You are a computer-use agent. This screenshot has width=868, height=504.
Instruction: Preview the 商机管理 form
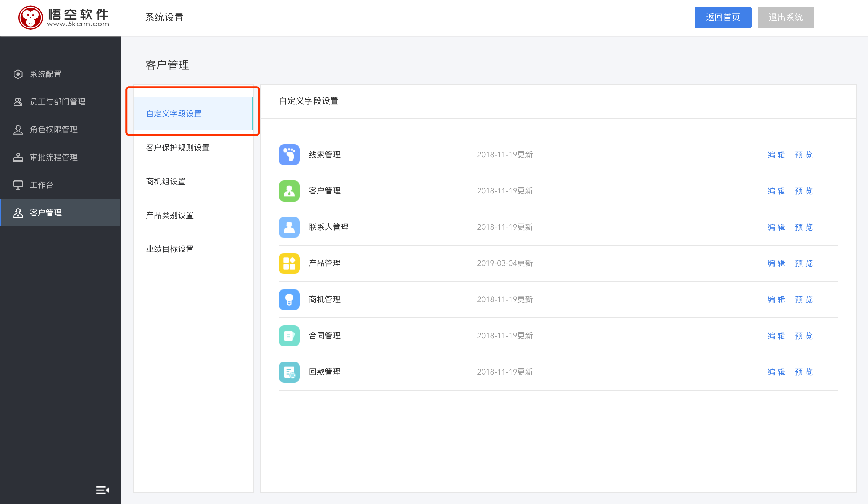click(804, 300)
